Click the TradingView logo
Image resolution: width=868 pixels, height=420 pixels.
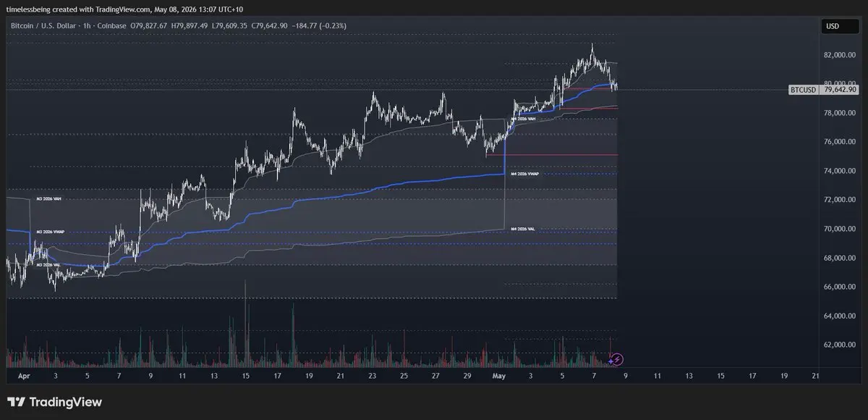click(55, 402)
